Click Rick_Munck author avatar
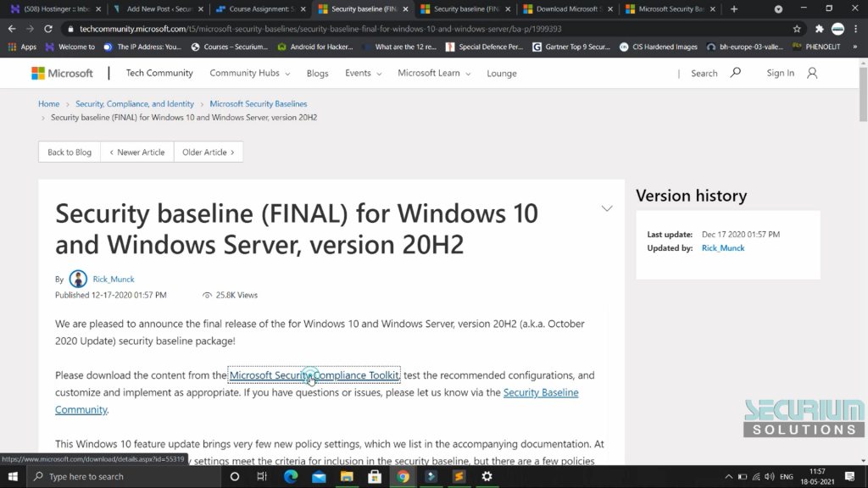Screen dimensions: 868x488 [78, 279]
